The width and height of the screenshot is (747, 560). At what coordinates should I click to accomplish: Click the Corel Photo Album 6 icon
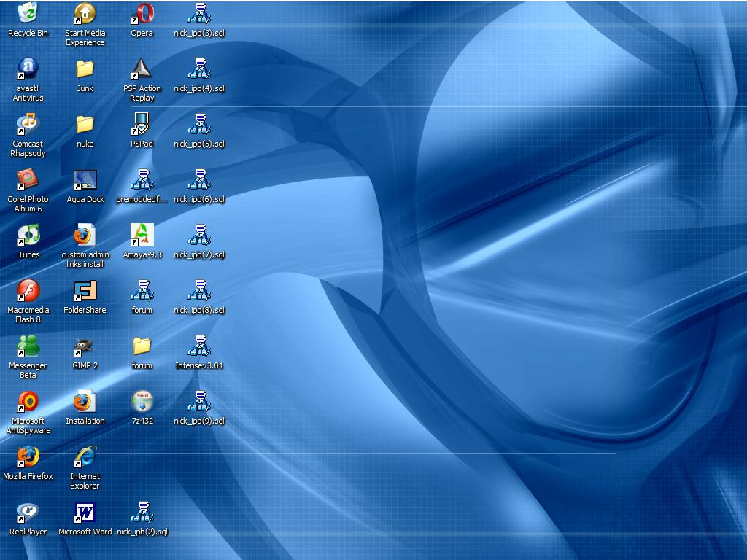[x=28, y=179]
